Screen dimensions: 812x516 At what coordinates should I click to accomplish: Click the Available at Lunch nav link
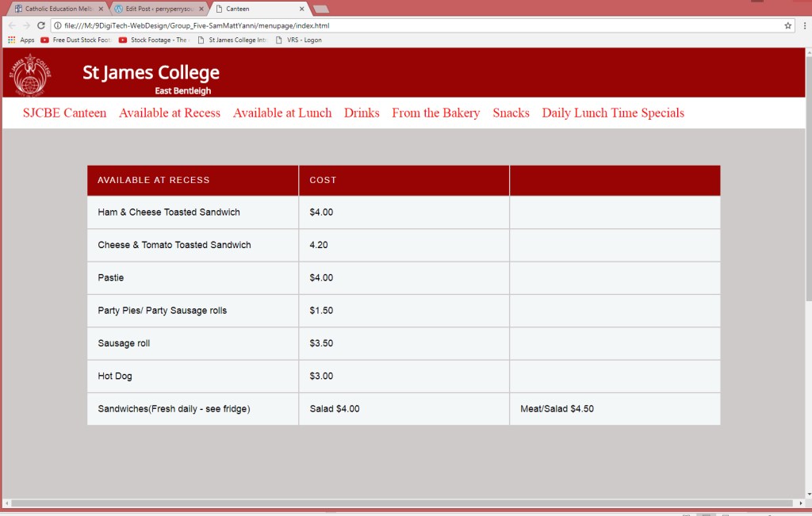pos(282,113)
